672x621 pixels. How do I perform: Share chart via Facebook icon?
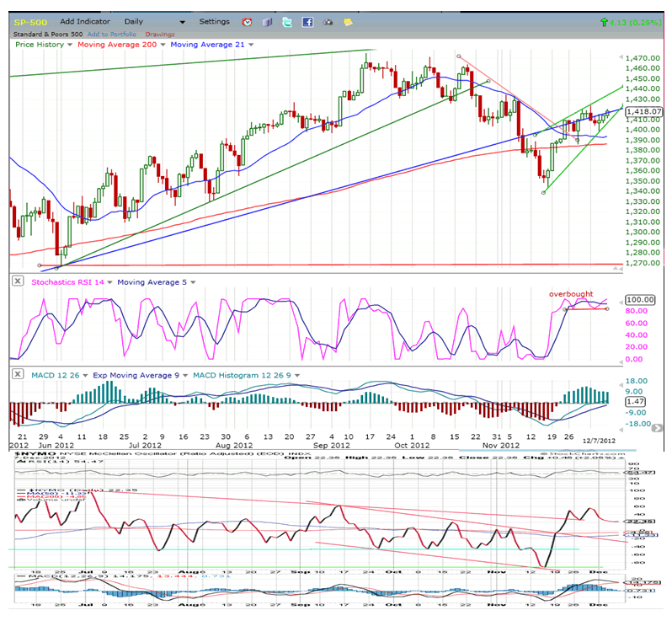point(307,22)
